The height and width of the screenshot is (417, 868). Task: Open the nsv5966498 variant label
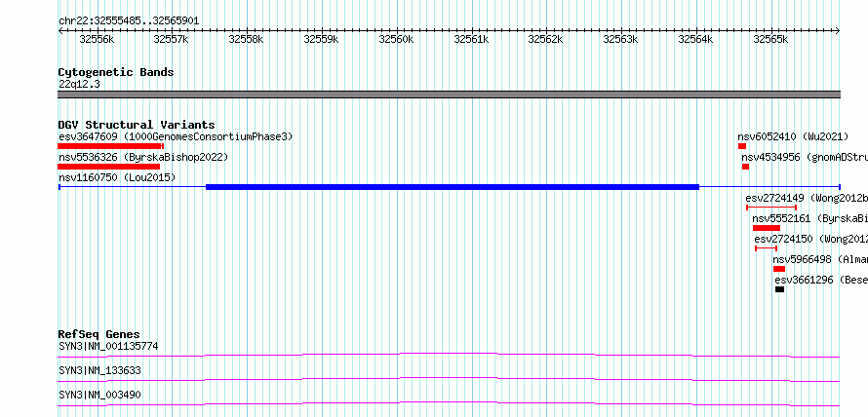click(x=820, y=259)
